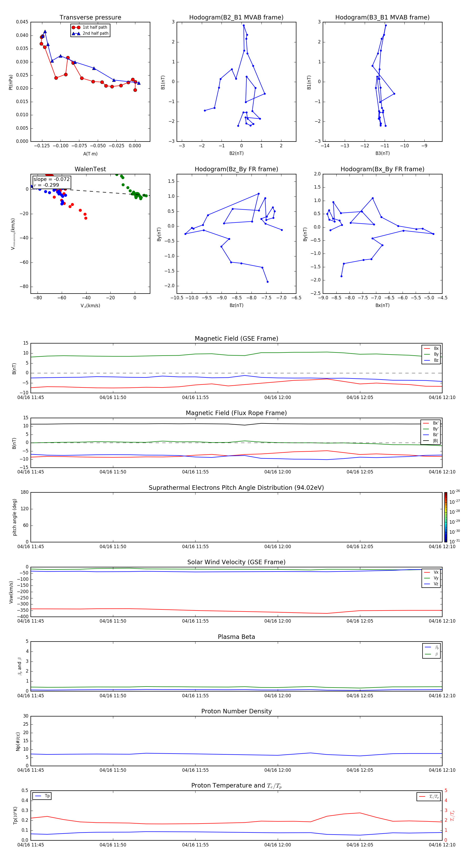Viewport: 473px width, 868px height.
Task: Click the "Magnetic Field (Flux Rope Frame)" title
Action: pyautogui.click(x=236, y=413)
